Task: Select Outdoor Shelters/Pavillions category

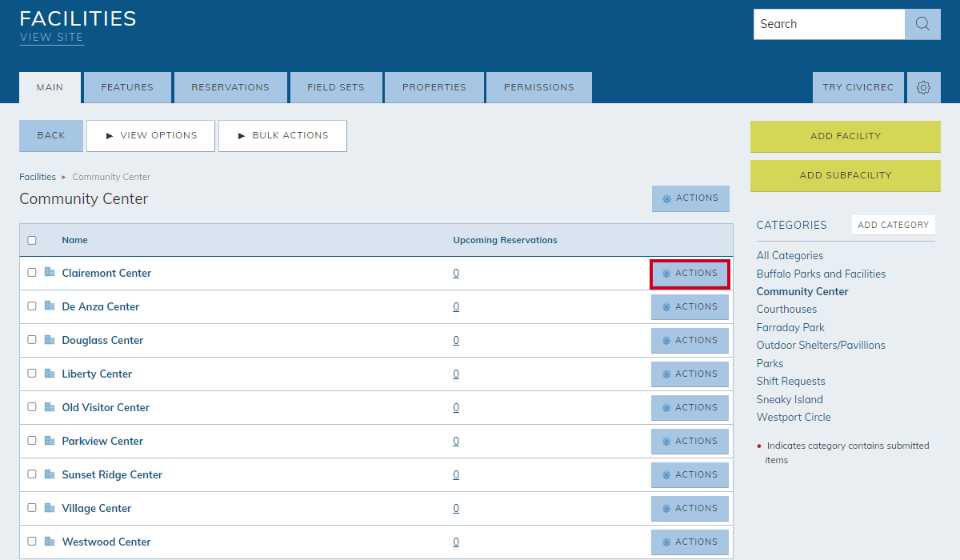Action: click(821, 346)
